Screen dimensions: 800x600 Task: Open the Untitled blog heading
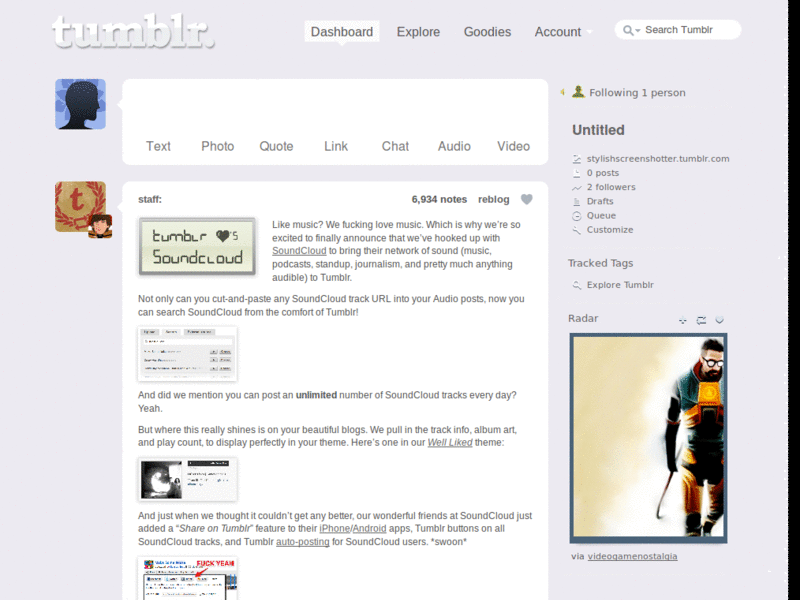pyautogui.click(x=598, y=130)
